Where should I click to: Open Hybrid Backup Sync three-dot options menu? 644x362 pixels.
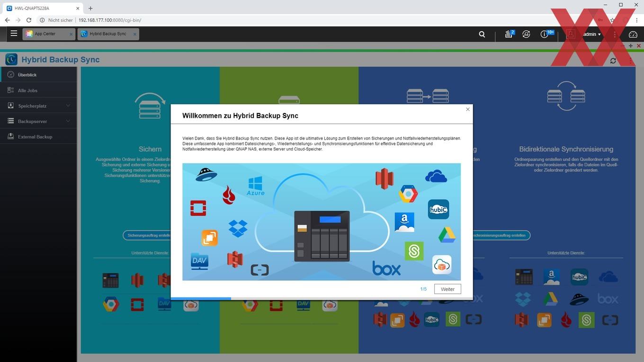coord(631,61)
